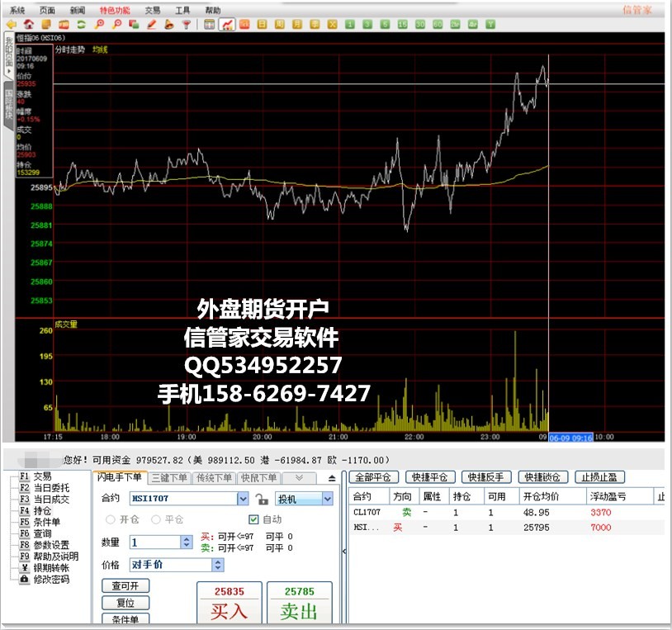Expand the 我的页面 side tab
The height and width of the screenshot is (630, 672).
click(x=8, y=54)
